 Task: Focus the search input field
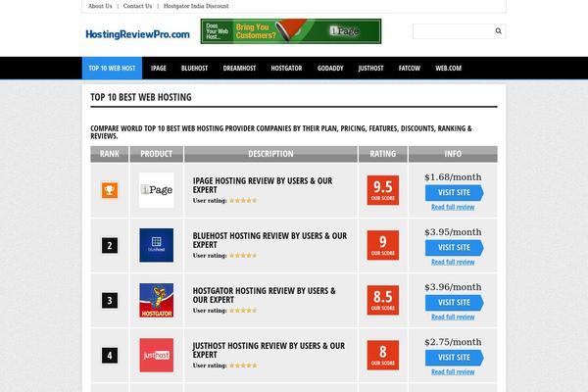pyautogui.click(x=453, y=31)
